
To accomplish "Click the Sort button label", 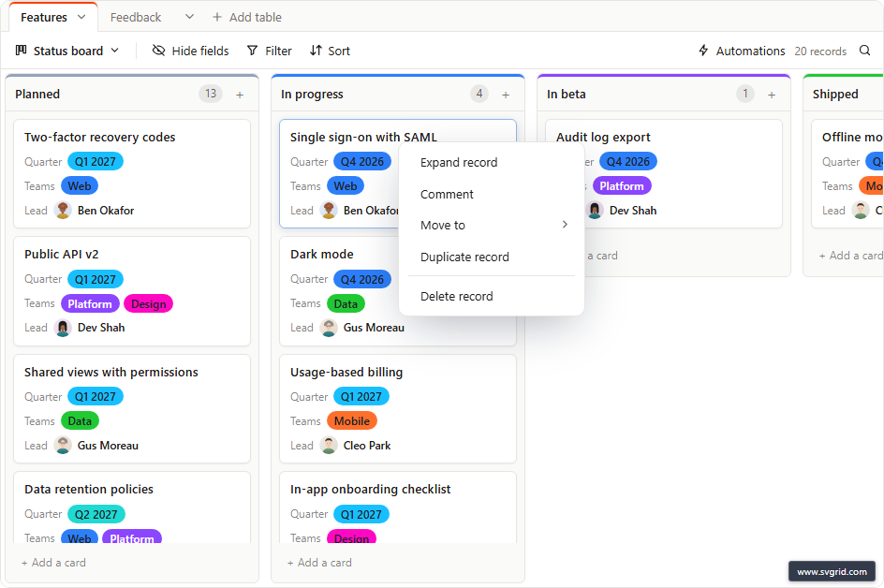I will click(339, 51).
